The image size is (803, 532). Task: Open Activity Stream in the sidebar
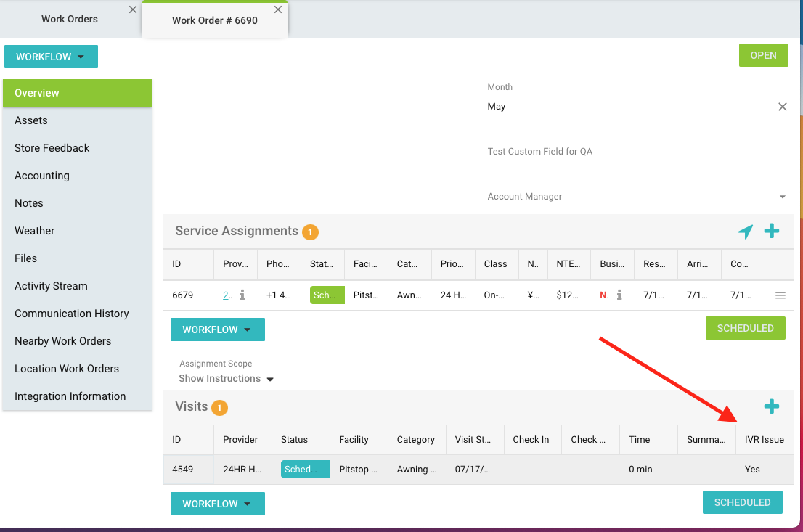51,286
